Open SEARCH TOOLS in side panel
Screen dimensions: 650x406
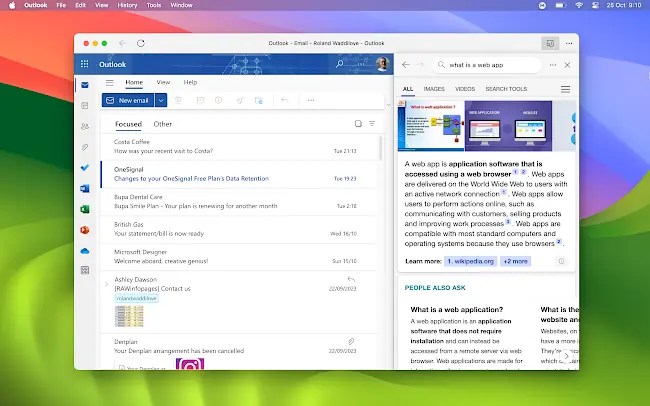(506, 89)
